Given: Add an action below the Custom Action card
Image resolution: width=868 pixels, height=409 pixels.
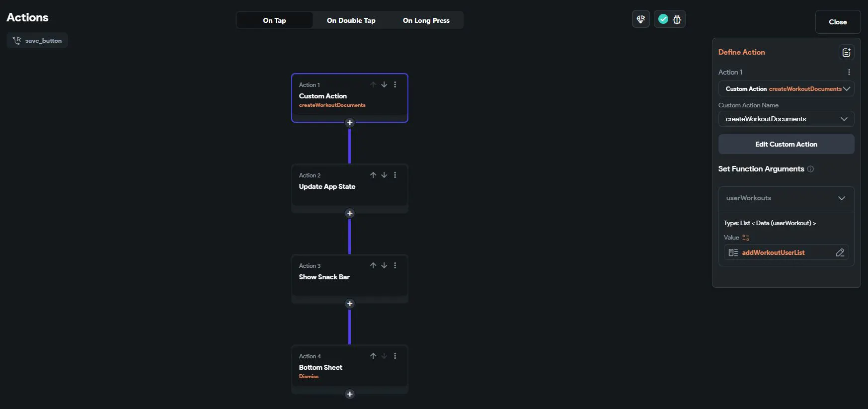Looking at the screenshot, I should click(x=350, y=123).
